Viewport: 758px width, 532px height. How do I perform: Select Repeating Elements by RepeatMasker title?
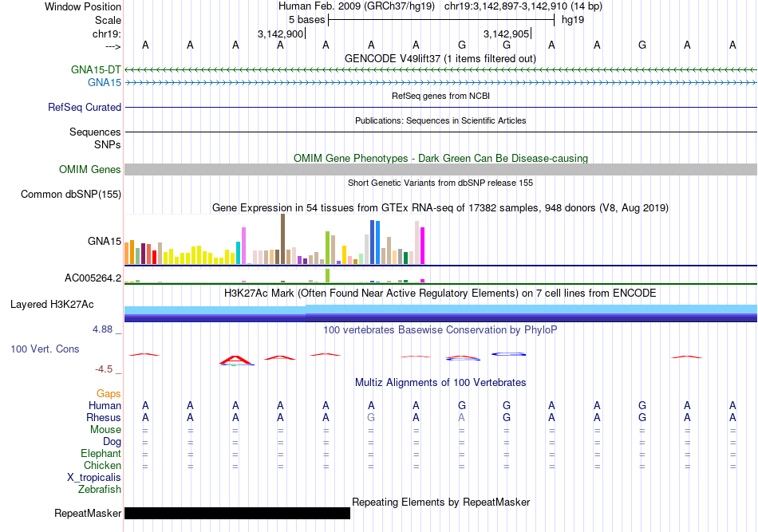point(441,502)
